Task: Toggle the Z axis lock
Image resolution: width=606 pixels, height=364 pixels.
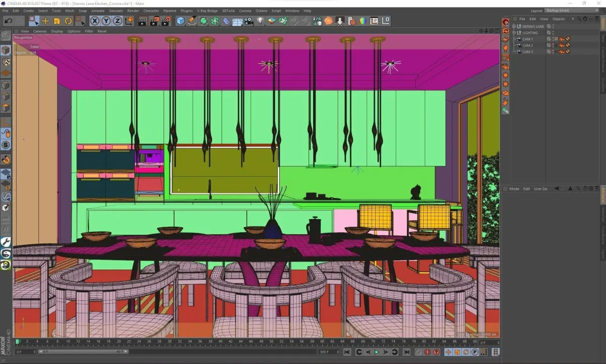Action: 117,21
